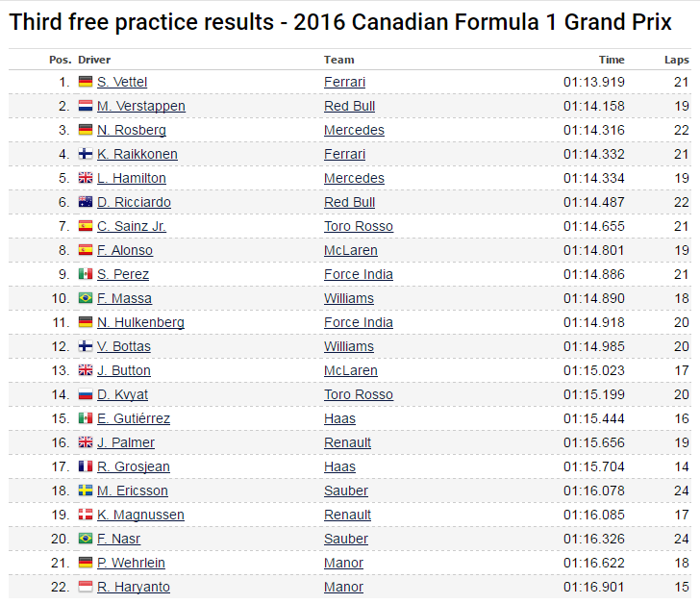The height and width of the screenshot is (604, 700).
Task: Click the Brazilian flag beside F. Massa
Action: (86, 298)
